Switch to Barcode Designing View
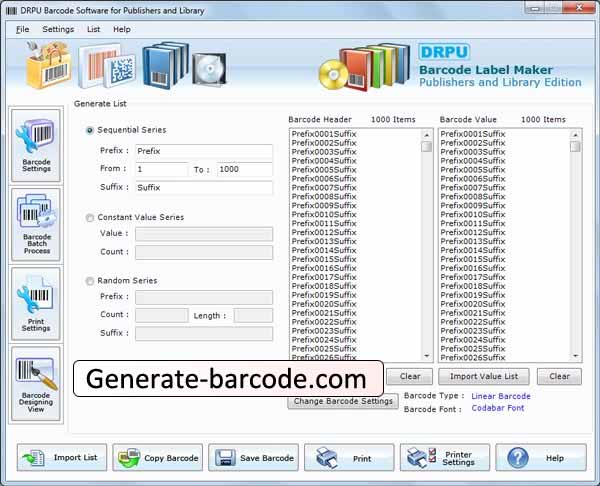The height and width of the screenshot is (486, 600). point(36,384)
